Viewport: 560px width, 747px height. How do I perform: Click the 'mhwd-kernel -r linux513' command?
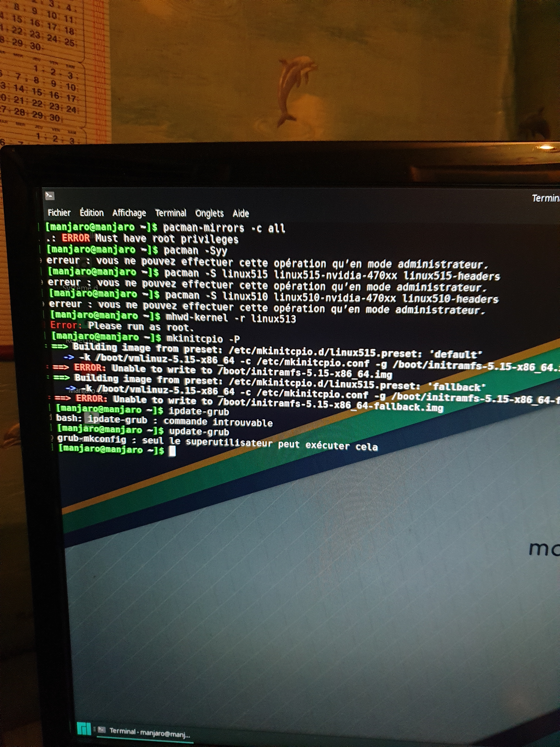[x=231, y=318]
